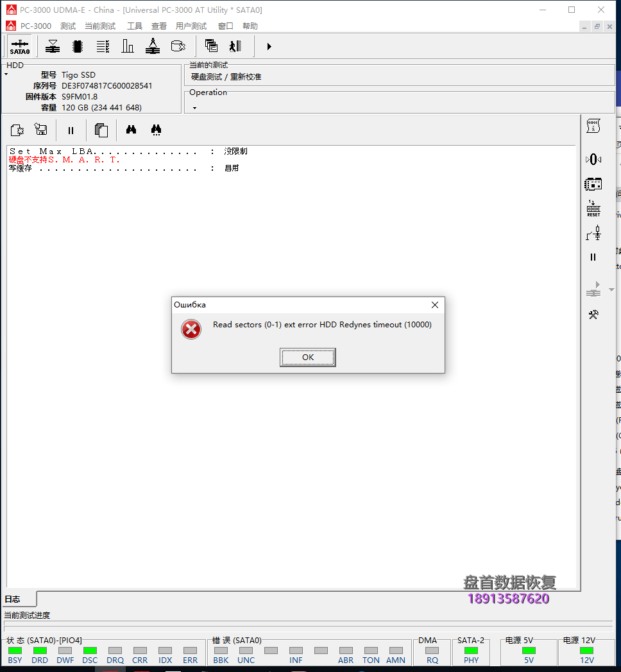Close the Ошибка error dialog with X
This screenshot has height=672, width=621.
(435, 305)
